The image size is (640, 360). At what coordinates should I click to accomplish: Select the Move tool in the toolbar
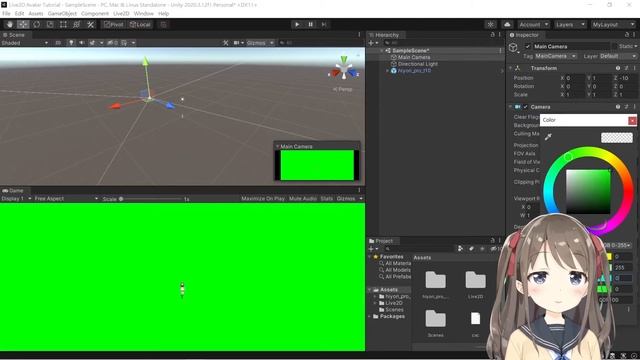click(x=23, y=24)
